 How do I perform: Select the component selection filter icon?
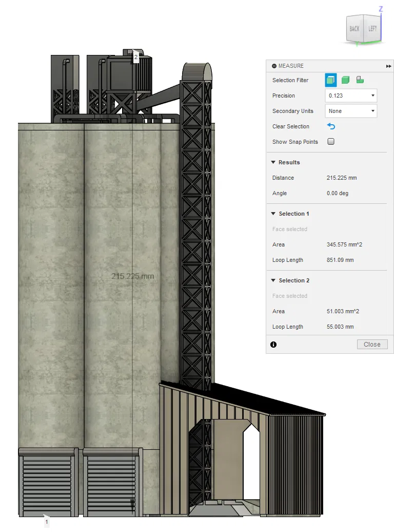click(360, 80)
